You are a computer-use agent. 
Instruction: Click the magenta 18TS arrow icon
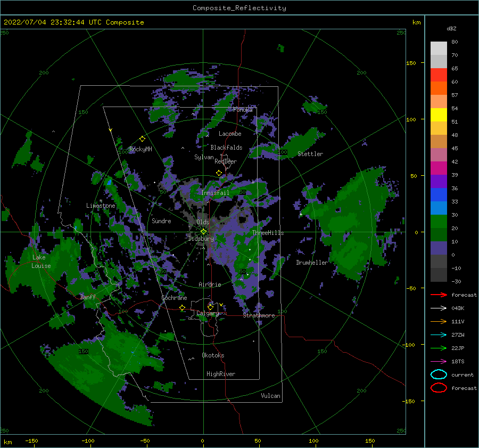tap(439, 362)
